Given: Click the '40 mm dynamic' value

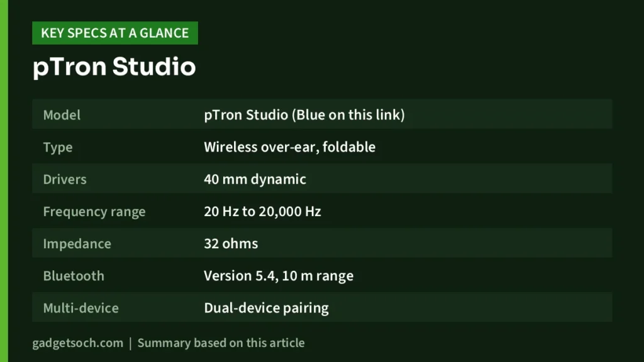Looking at the screenshot, I should 255,179.
